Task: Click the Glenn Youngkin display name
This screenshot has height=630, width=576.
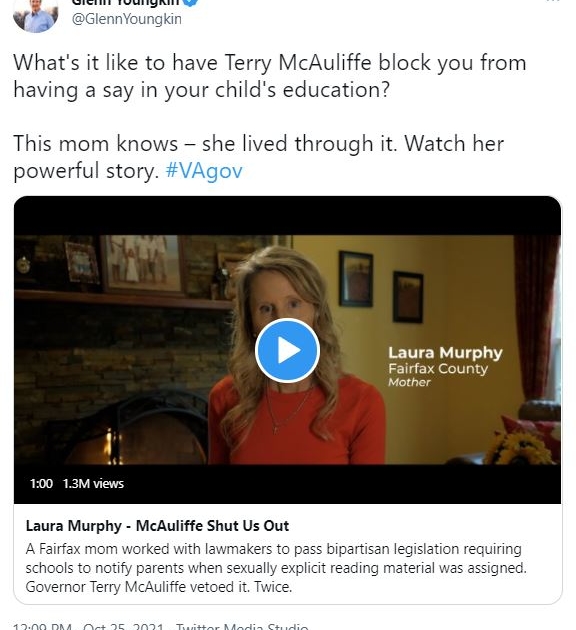Action: tap(125, 3)
